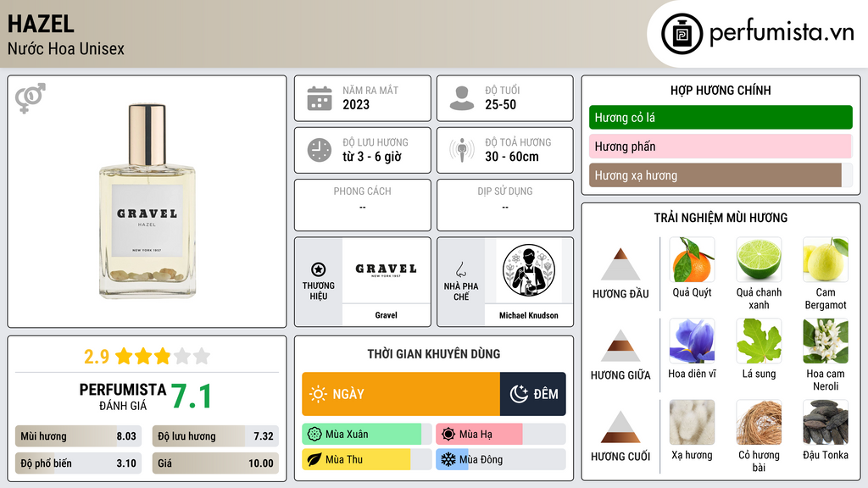Click the Michael Knudson perfumer portrait
This screenshot has height=488, width=868.
[x=529, y=270]
